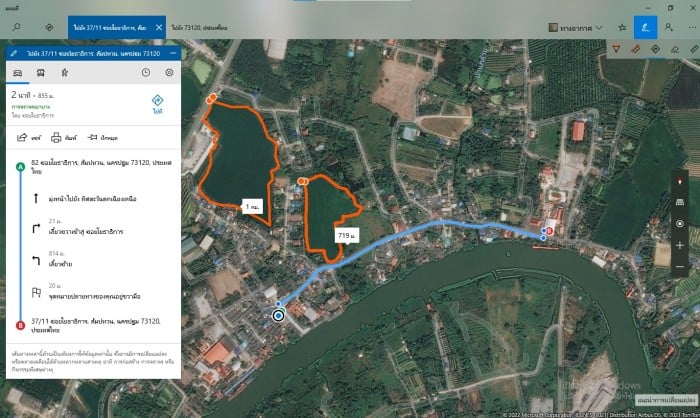Screen dimensions: 700x418
Task: Click the current location marker on map
Action: [x=279, y=316]
